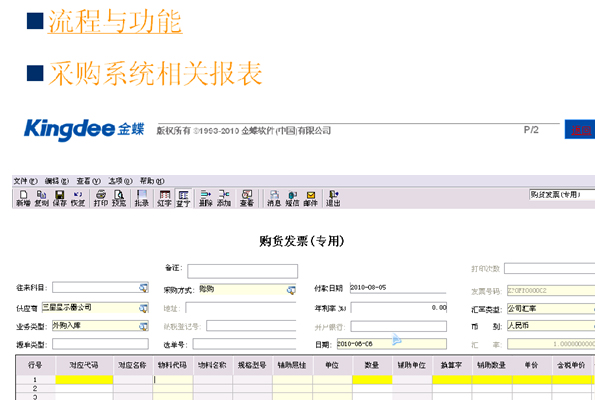Click the 复制 (Copy) toolbar icon
The height and width of the screenshot is (400, 595).
41,198
